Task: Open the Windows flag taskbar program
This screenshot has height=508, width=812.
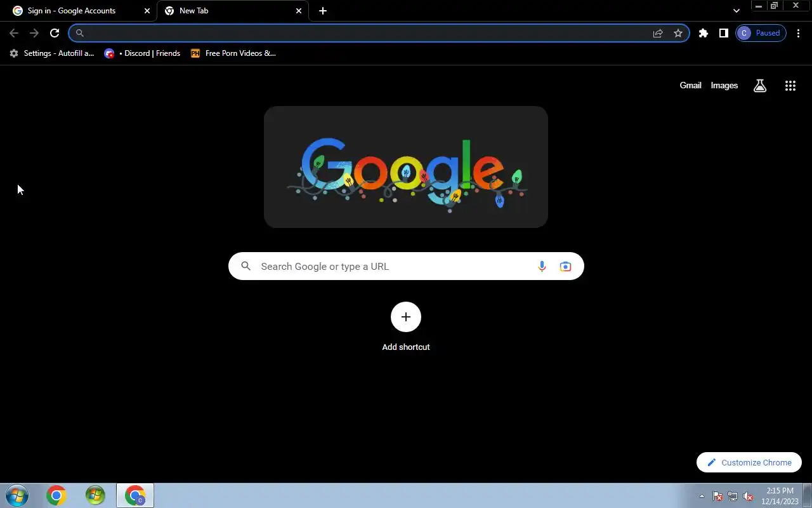Action: pyautogui.click(x=95, y=495)
